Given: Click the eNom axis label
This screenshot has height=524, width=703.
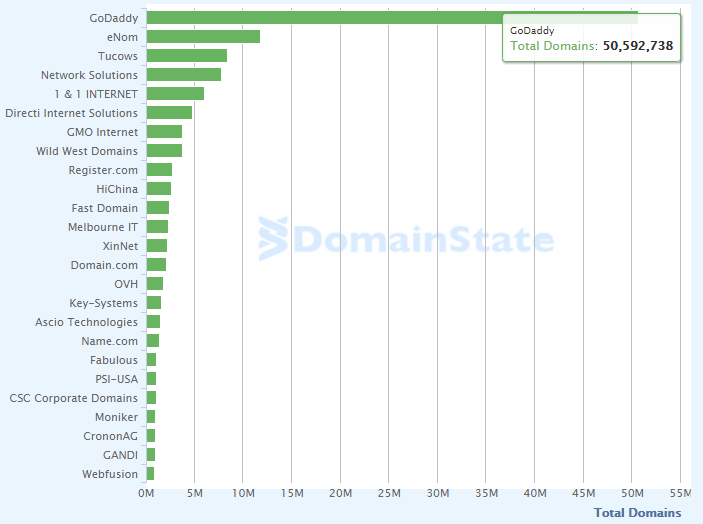Looking at the screenshot, I should [122, 37].
